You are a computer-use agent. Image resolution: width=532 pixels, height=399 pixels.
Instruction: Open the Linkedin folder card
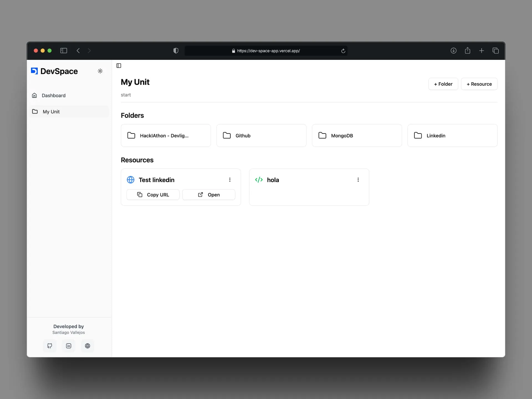tap(452, 135)
